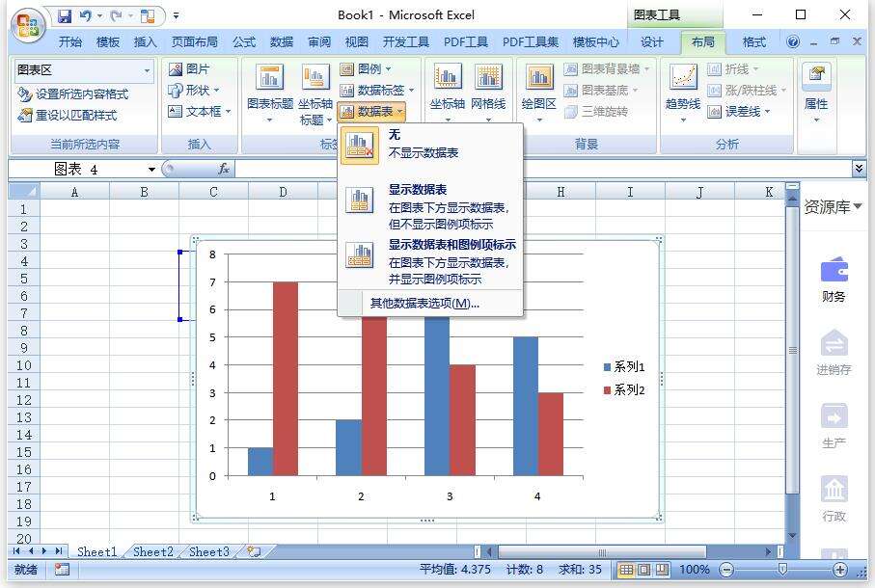Open the plot area (绘图区) menu

[x=539, y=93]
